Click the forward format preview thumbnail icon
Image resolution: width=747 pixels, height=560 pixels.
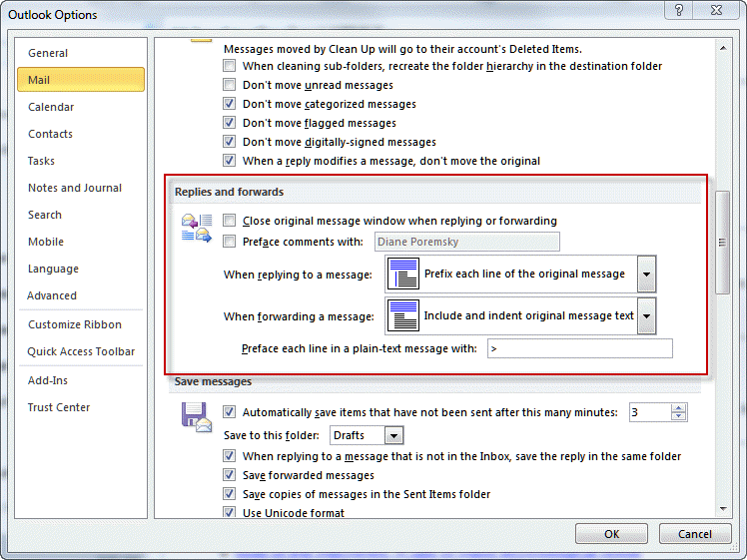pos(403,315)
